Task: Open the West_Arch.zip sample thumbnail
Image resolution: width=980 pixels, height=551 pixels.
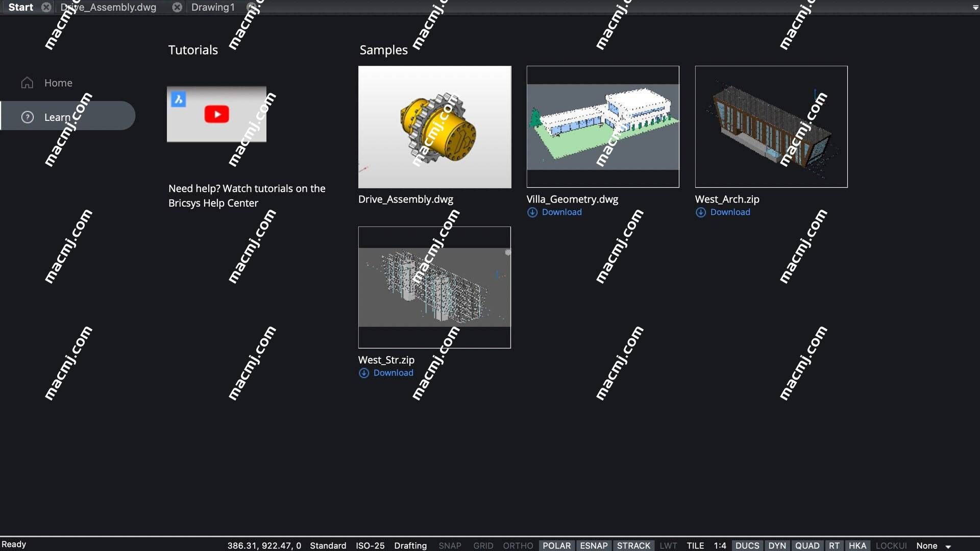Action: tap(771, 127)
